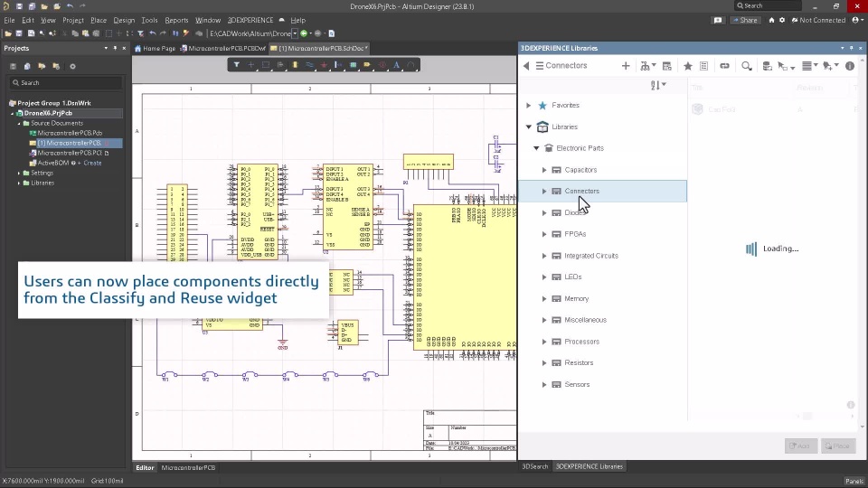Open the project path dropdown arrow
Viewport: 868px width, 488px height.
(x=295, y=33)
